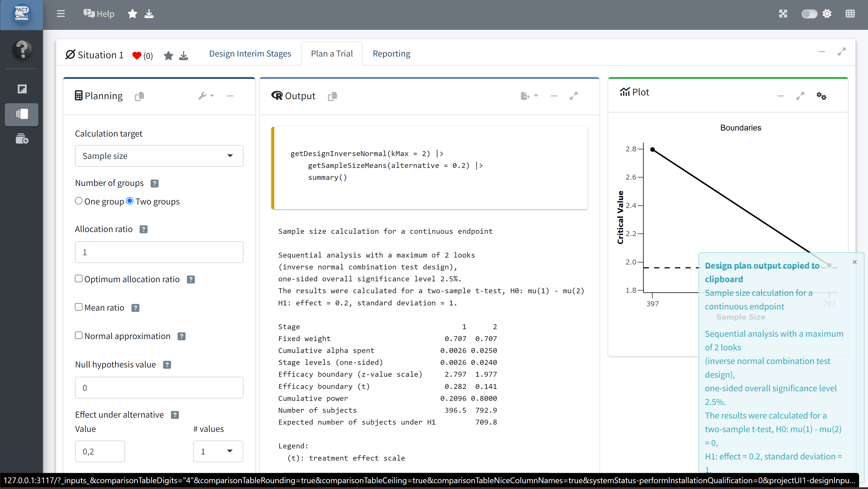Click the Null hypothesis value field
868x489 pixels.
click(159, 387)
